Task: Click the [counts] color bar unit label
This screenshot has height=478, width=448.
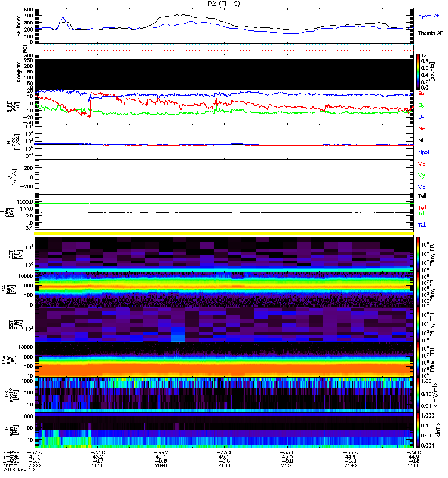Action: click(432, 72)
